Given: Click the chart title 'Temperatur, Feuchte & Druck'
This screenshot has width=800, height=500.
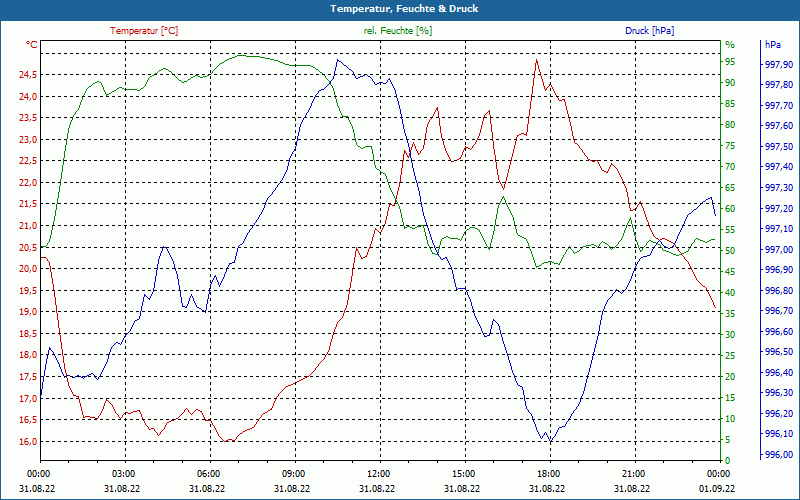Looking at the screenshot, I should coord(404,9).
